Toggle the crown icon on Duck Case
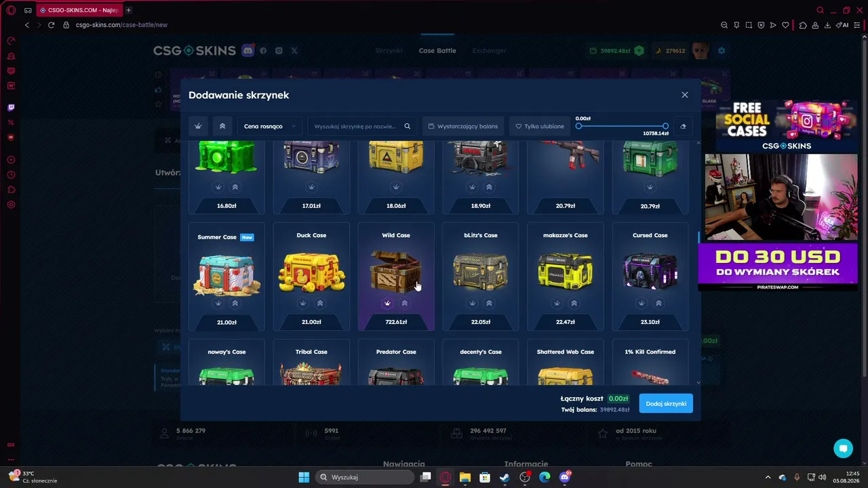Viewport: 868px width, 488px height. pyautogui.click(x=303, y=303)
